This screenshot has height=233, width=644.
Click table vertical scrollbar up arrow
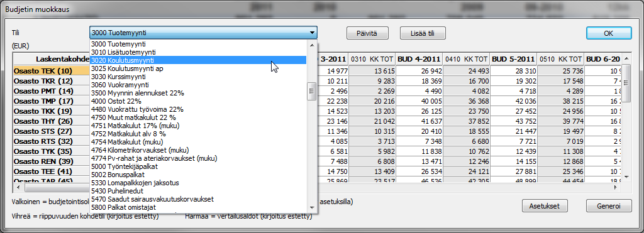pyautogui.click(x=626, y=59)
